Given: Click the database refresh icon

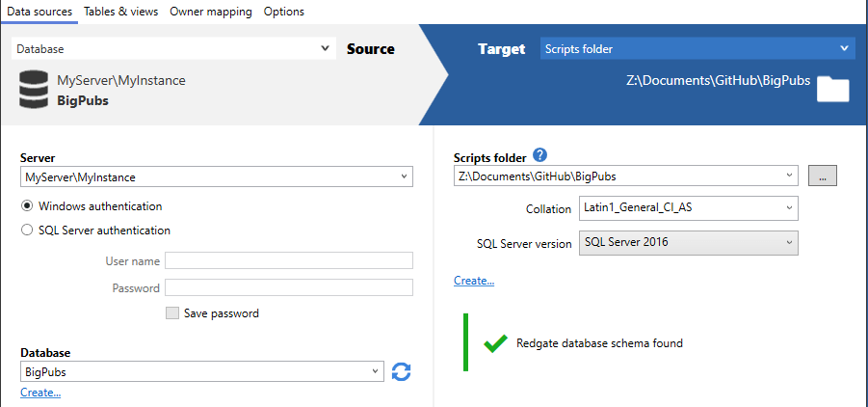Looking at the screenshot, I should coord(402,371).
